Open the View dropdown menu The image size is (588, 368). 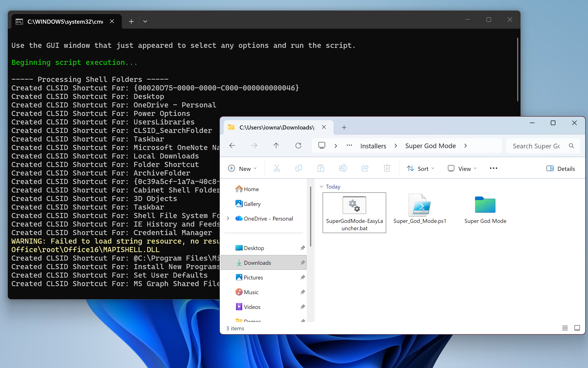pos(462,168)
